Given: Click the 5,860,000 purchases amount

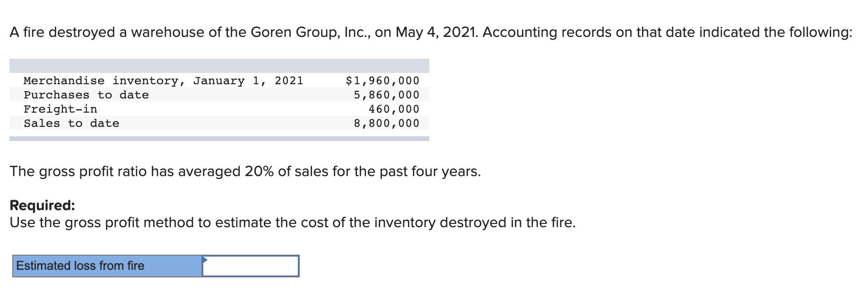Looking at the screenshot, I should [386, 95].
